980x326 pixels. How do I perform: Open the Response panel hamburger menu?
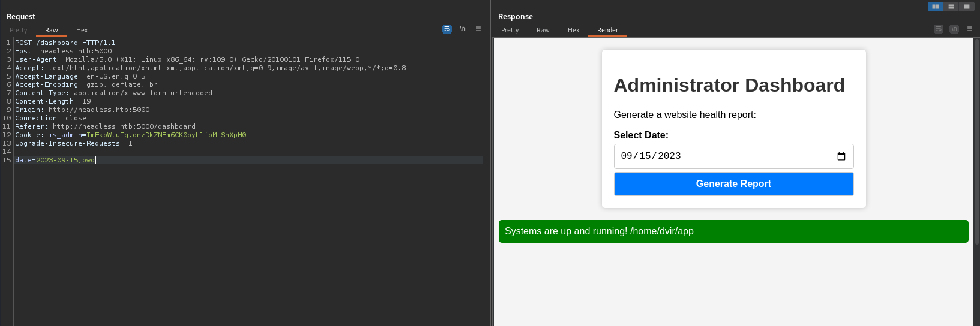(x=970, y=29)
